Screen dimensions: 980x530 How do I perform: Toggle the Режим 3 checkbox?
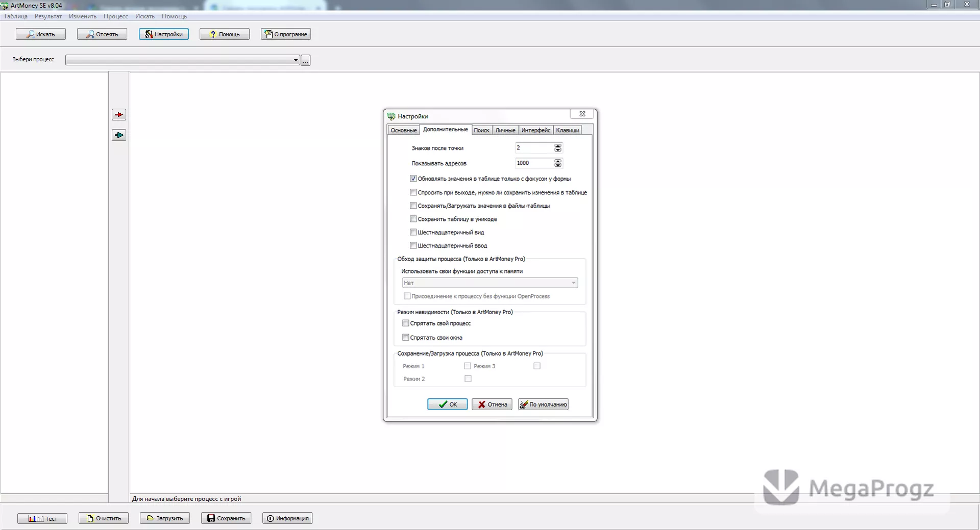(x=537, y=366)
